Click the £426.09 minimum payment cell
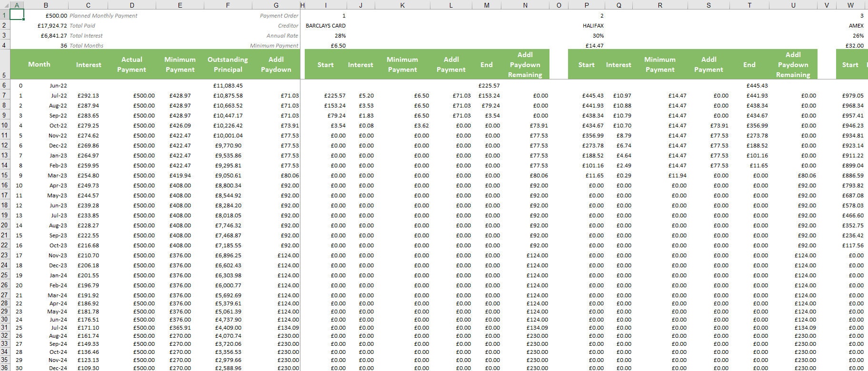Screen dimensions: 868x371 pyautogui.click(x=180, y=126)
